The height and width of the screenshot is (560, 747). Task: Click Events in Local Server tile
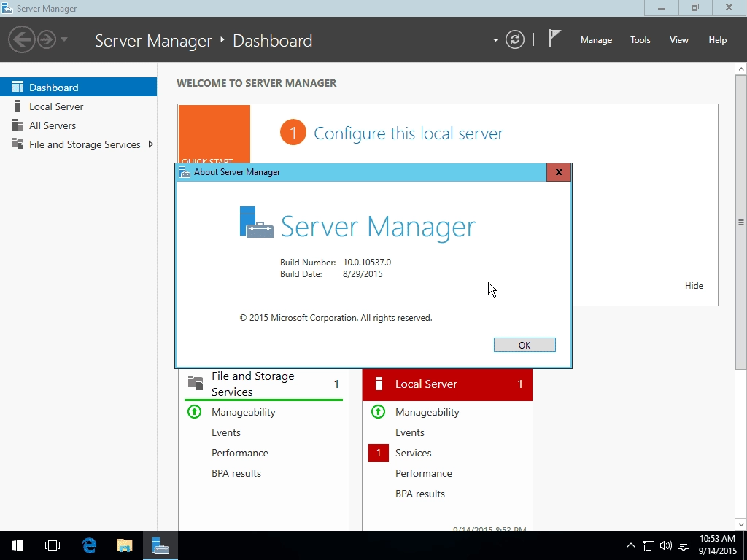click(410, 432)
